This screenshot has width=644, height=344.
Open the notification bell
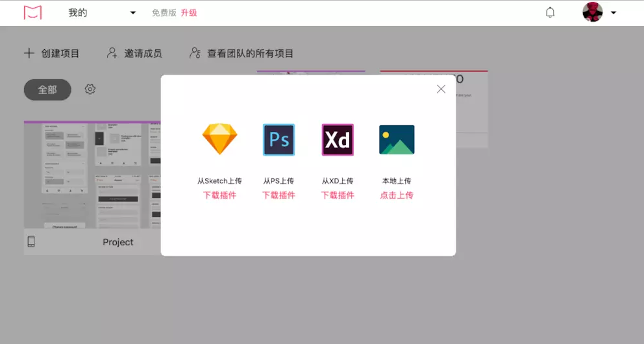coord(550,13)
